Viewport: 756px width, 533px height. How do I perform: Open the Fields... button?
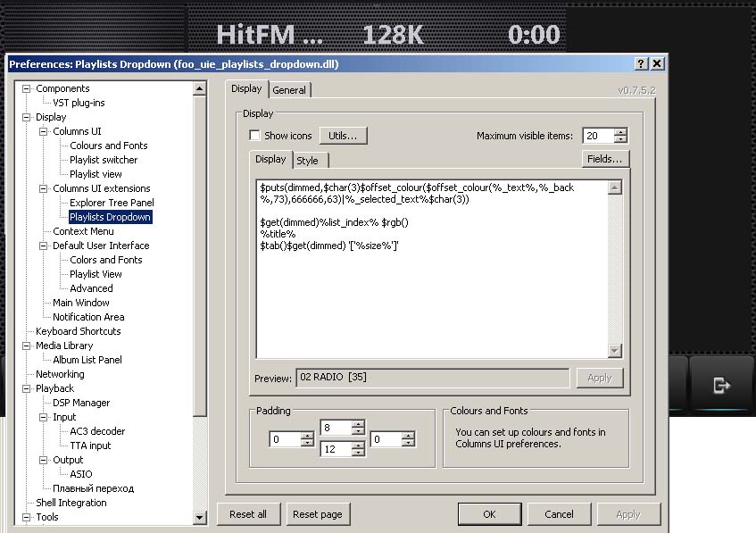pyautogui.click(x=605, y=159)
